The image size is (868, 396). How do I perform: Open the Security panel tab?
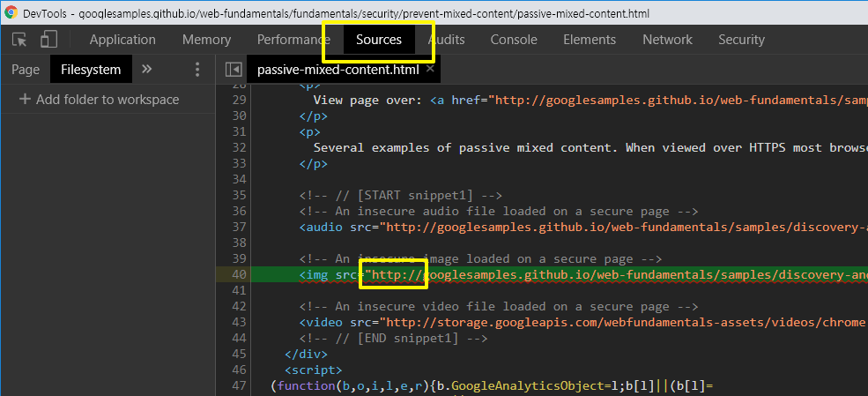tap(741, 40)
